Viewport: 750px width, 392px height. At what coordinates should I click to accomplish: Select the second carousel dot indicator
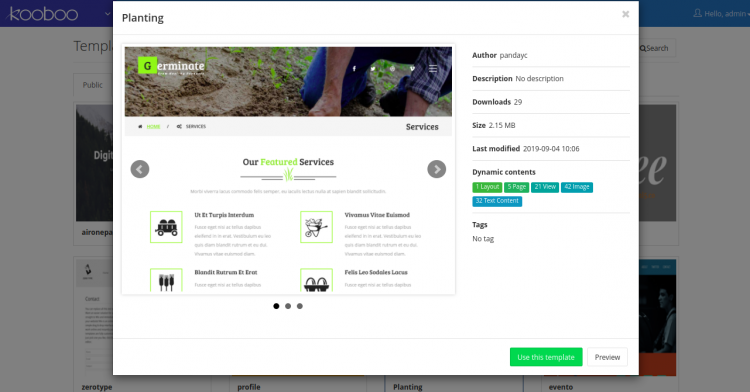[288, 306]
